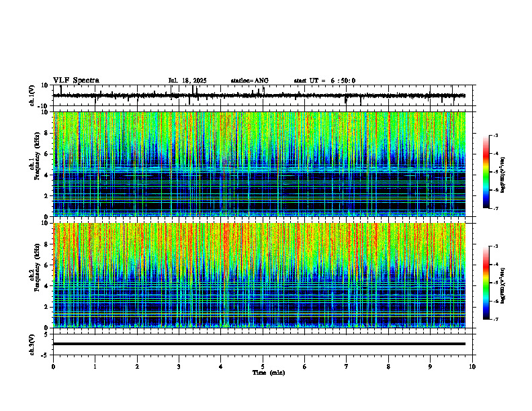Click time axis tick label "0"
This screenshot has height=411, width=532.
(53, 367)
